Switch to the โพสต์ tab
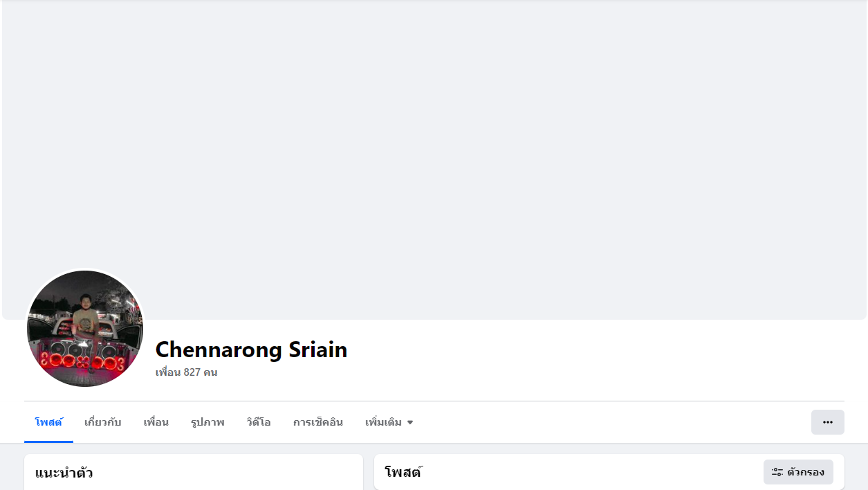Viewport: 868px width, 490px height. click(48, 422)
